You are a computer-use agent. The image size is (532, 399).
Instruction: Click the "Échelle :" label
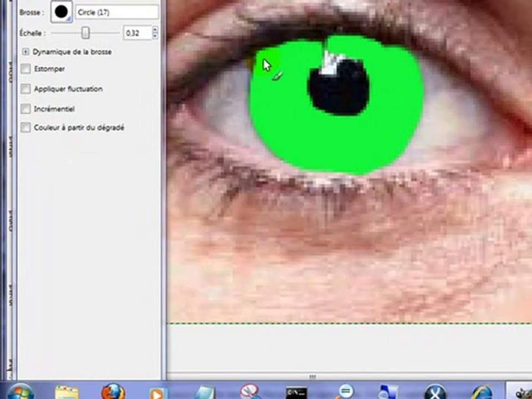tap(33, 33)
